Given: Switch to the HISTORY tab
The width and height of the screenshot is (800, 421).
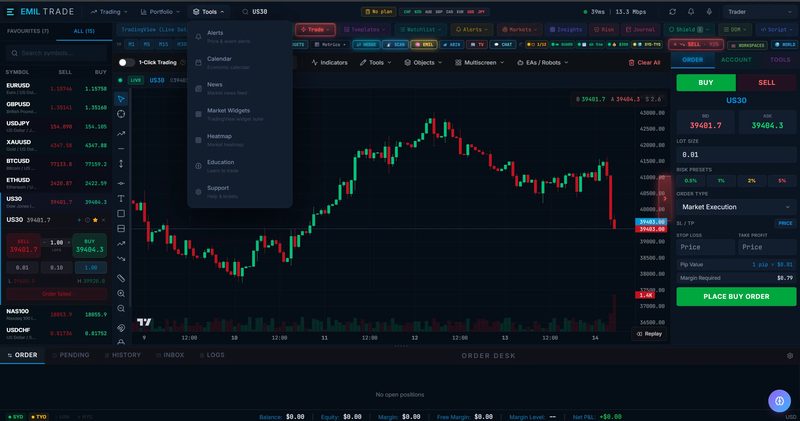Looking at the screenshot, I should point(123,355).
